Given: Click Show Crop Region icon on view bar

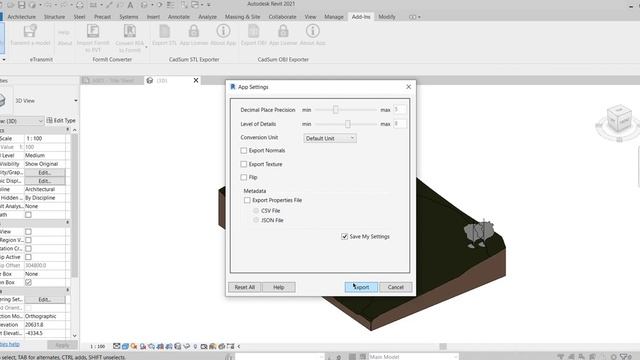Looking at the screenshot, I should pos(169,346).
